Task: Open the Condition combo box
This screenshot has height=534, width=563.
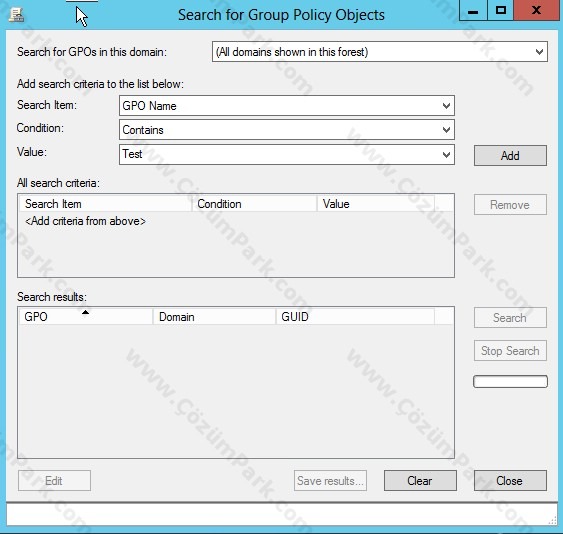Action: click(287, 130)
